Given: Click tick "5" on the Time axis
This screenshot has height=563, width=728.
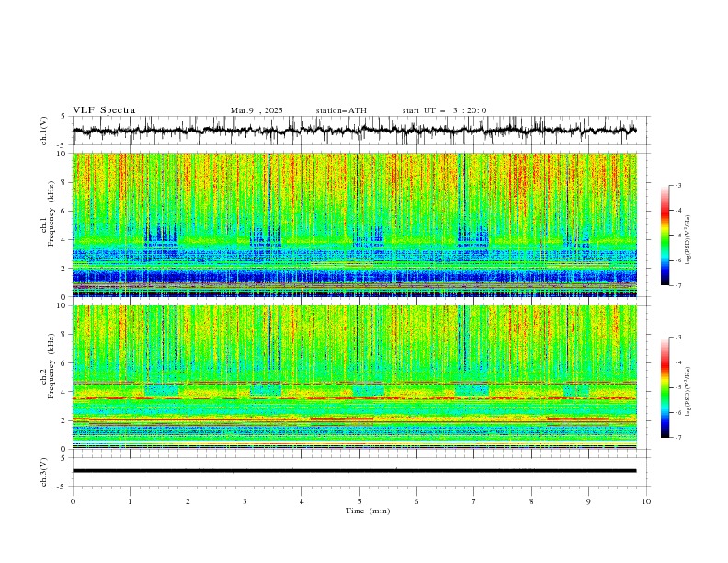Looking at the screenshot, I should (x=359, y=501).
